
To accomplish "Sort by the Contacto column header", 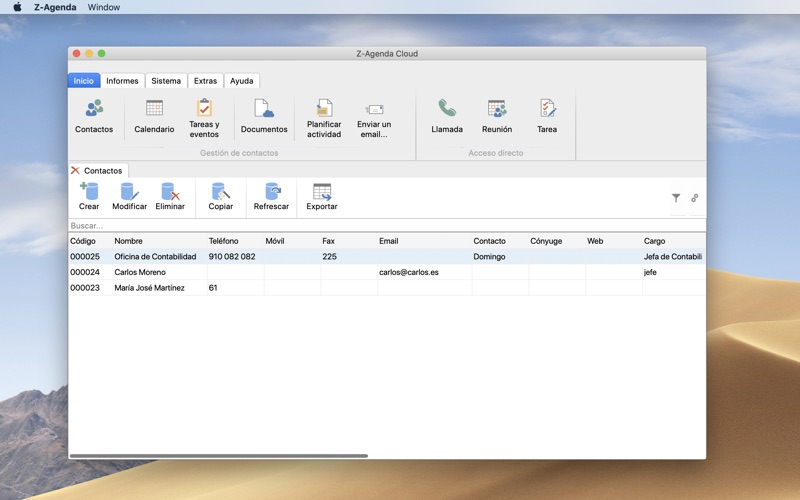I will click(501, 241).
